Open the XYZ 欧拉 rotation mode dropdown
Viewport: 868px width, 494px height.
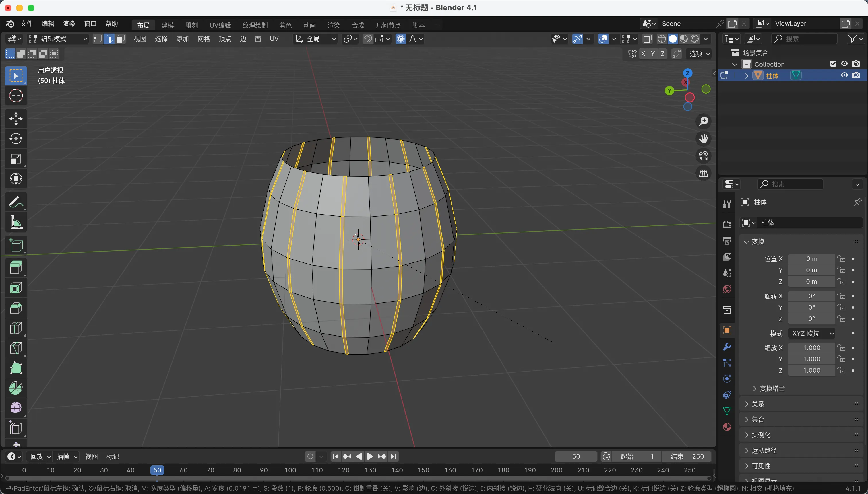point(812,333)
